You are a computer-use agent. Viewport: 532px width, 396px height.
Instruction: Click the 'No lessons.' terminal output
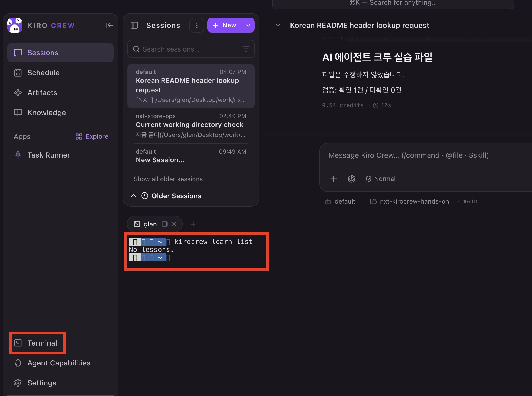[151, 250]
